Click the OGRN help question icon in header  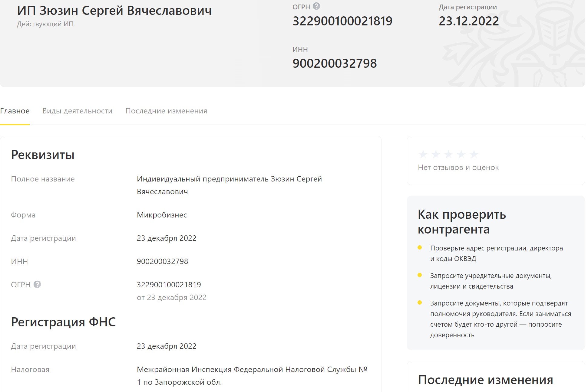pos(316,6)
